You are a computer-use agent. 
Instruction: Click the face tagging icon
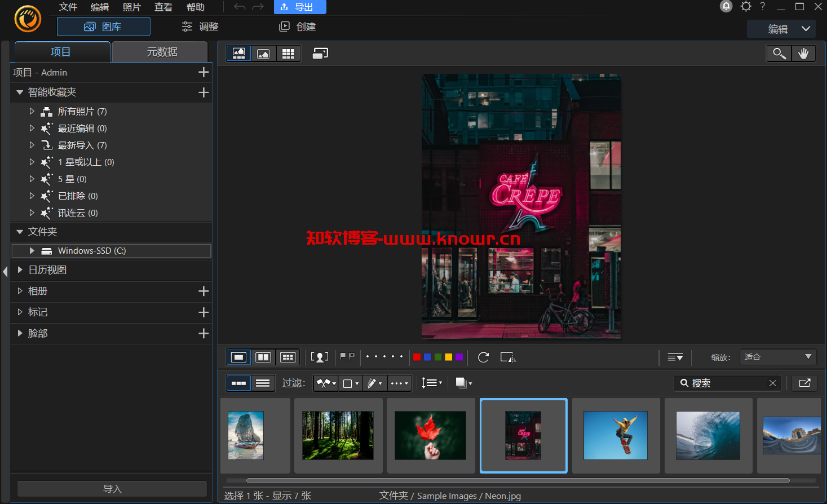tap(320, 357)
